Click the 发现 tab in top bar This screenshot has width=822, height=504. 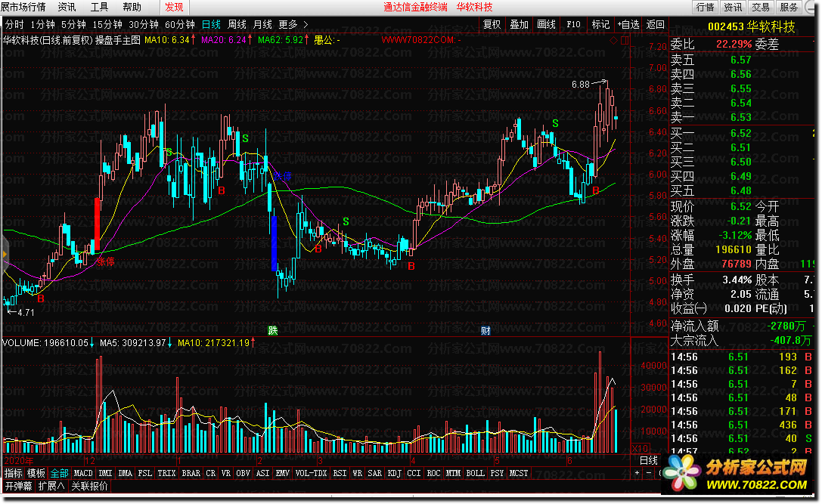tap(174, 8)
